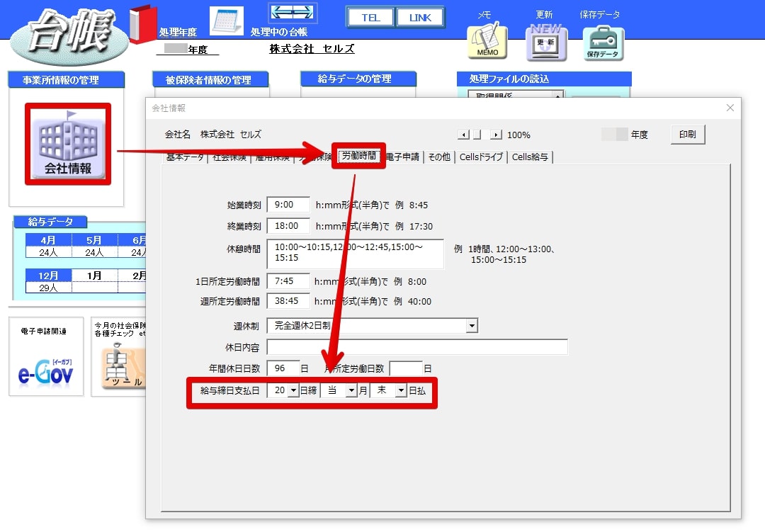The image size is (765, 532).
Task: Expand the 日払 dropdown showing 末
Action: pyautogui.click(x=400, y=390)
